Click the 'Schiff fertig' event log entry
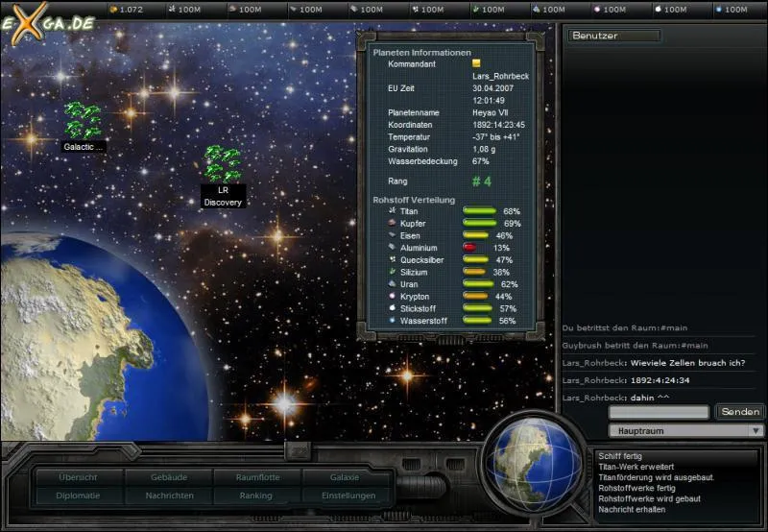The height and width of the screenshot is (532, 768). point(620,456)
